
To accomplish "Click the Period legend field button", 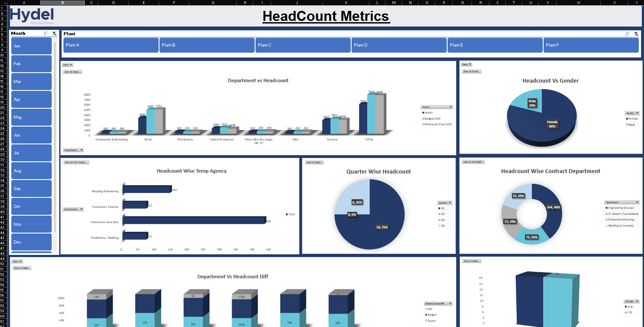I will tap(437, 107).
